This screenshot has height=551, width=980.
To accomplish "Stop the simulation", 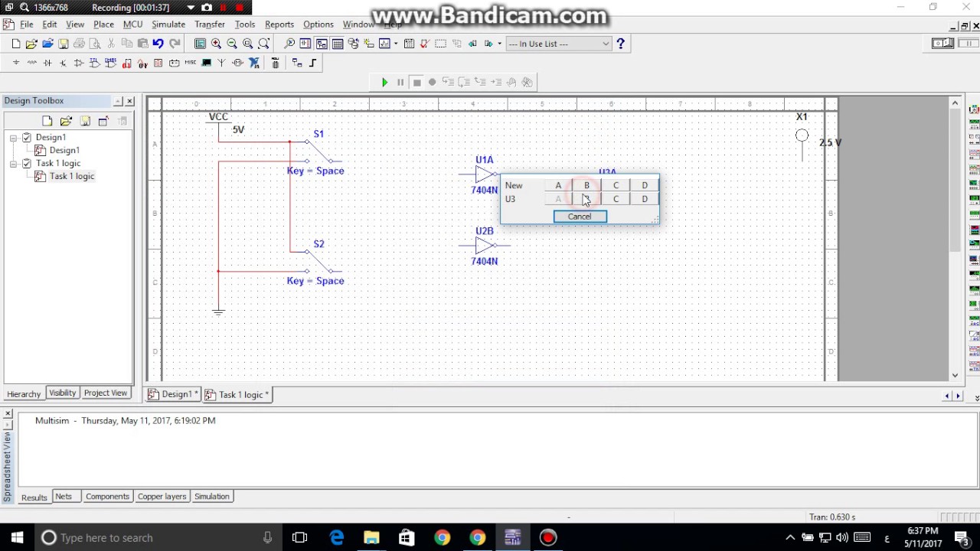I will click(416, 82).
